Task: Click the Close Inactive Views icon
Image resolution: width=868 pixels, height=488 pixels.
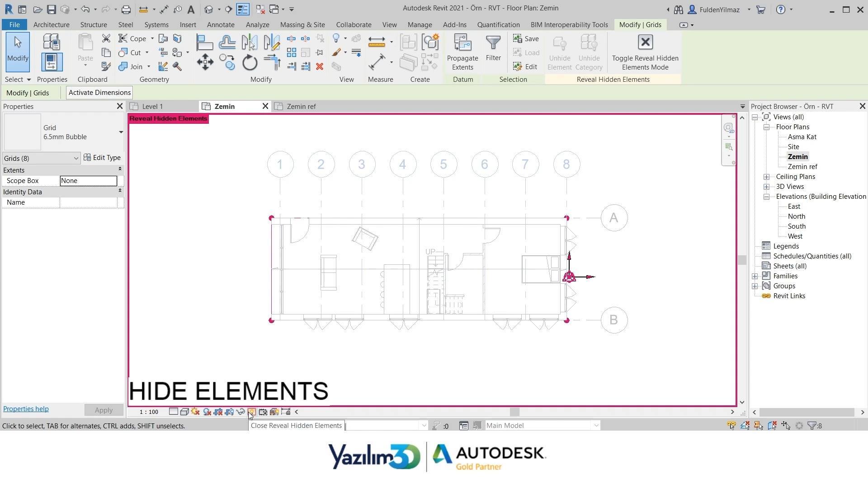Action: [x=260, y=9]
